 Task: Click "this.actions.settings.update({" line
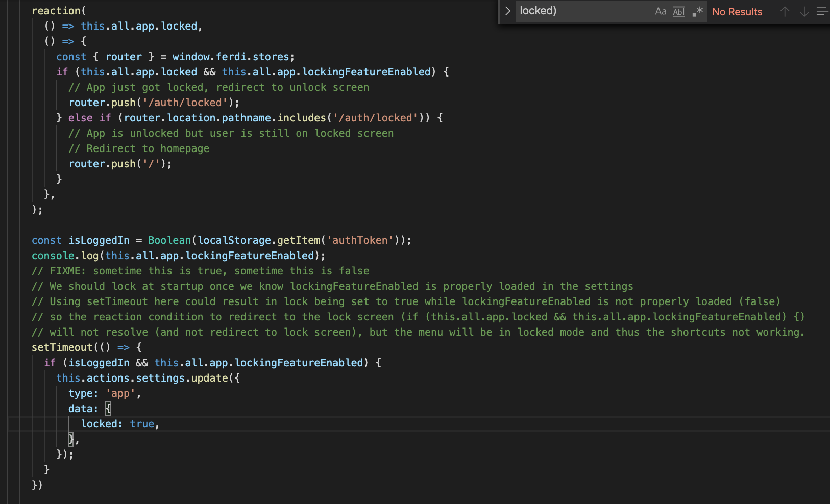click(148, 378)
